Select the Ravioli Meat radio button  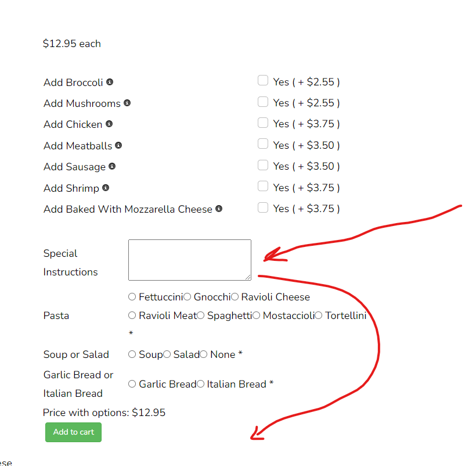[x=132, y=316]
